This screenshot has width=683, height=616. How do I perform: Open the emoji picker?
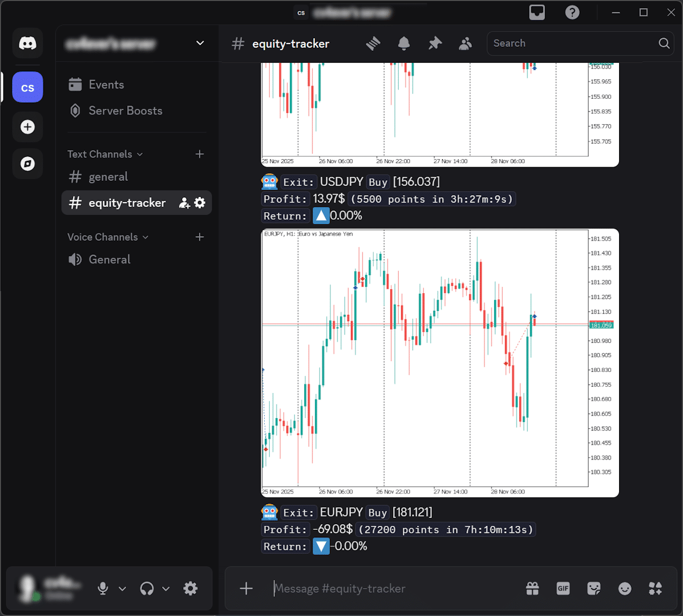tap(625, 589)
